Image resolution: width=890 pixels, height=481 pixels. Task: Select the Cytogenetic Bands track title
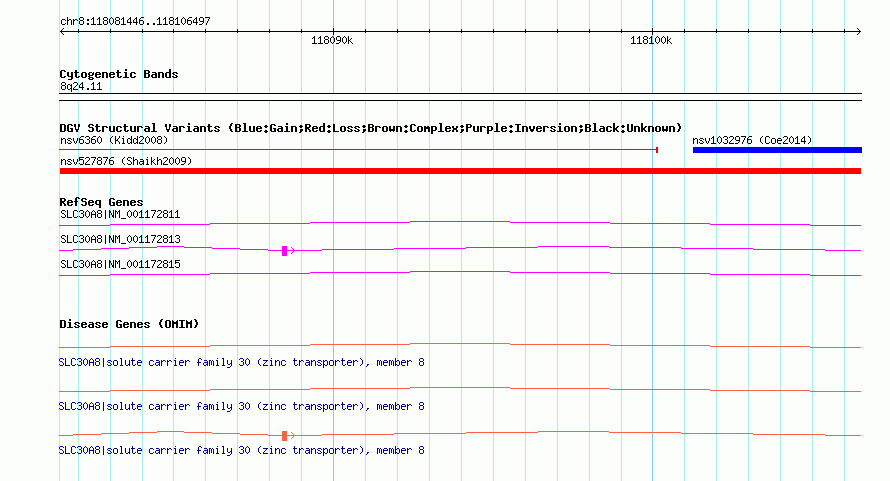pos(119,74)
